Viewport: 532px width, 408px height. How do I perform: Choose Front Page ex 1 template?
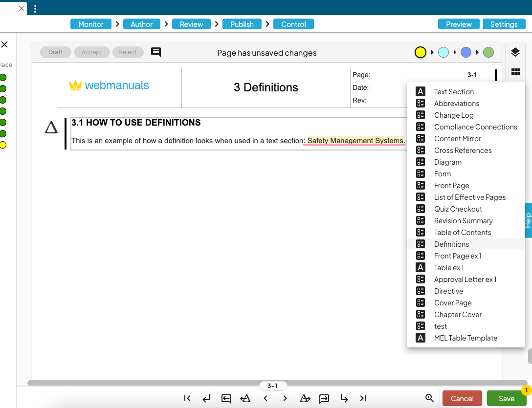tap(466, 256)
